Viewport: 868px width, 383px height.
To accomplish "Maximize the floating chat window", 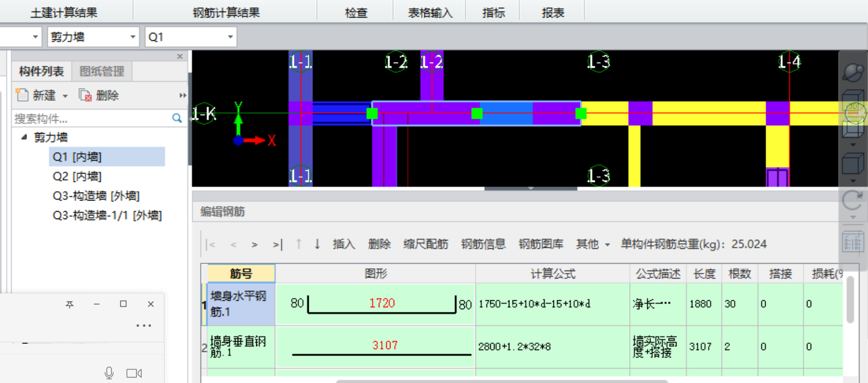I will coord(123,304).
